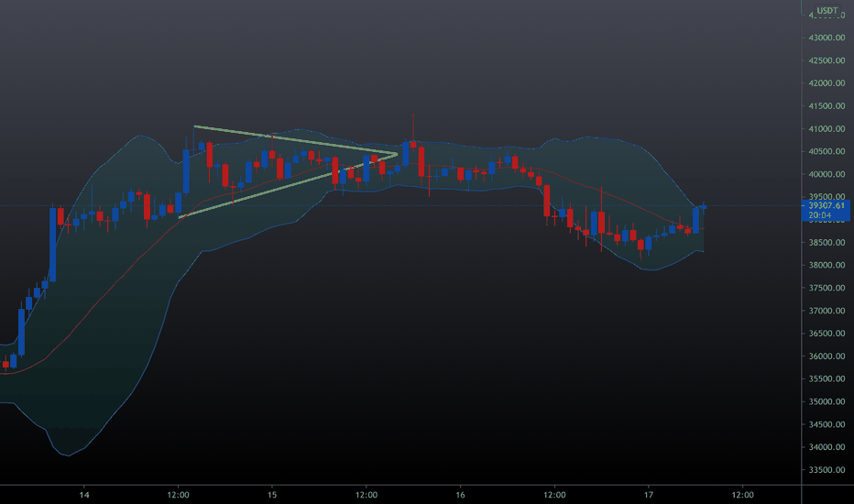Select the red candle with highest wick
Viewport: 854px width, 504px height.
(x=413, y=145)
